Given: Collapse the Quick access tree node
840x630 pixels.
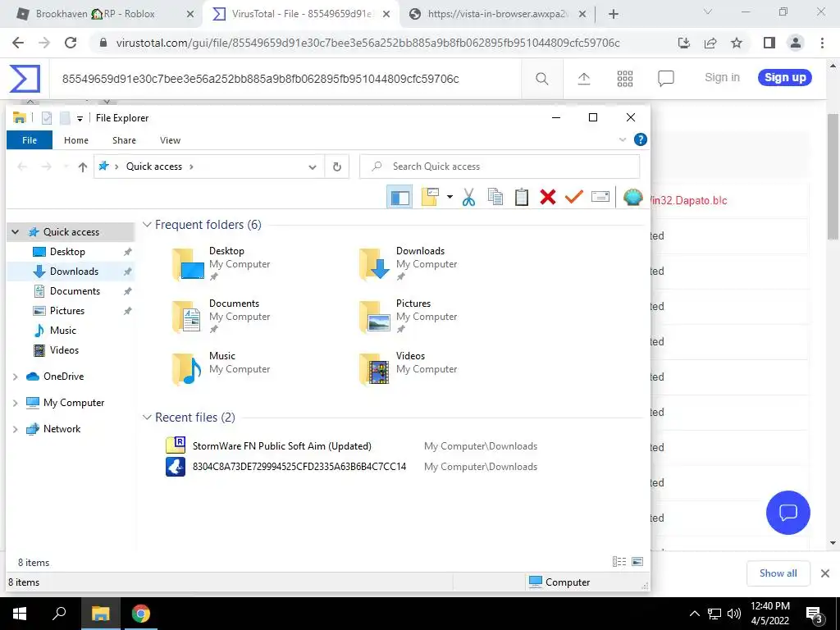Looking at the screenshot, I should tap(15, 232).
